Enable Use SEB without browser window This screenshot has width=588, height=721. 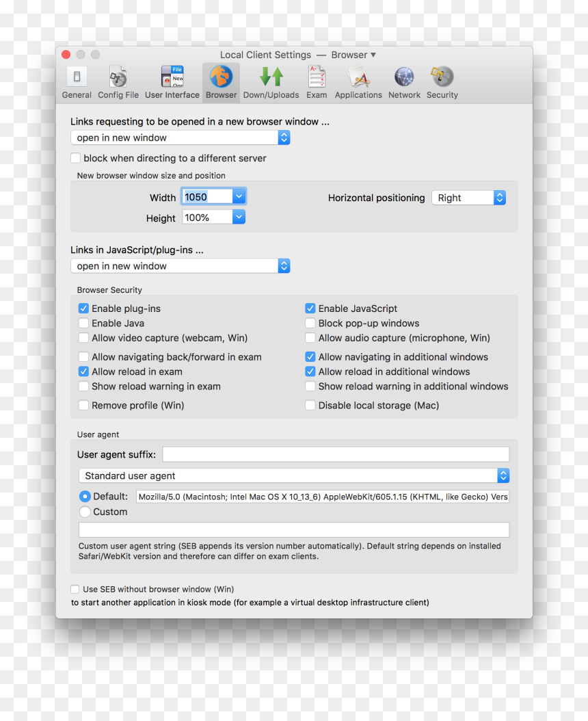pos(75,590)
